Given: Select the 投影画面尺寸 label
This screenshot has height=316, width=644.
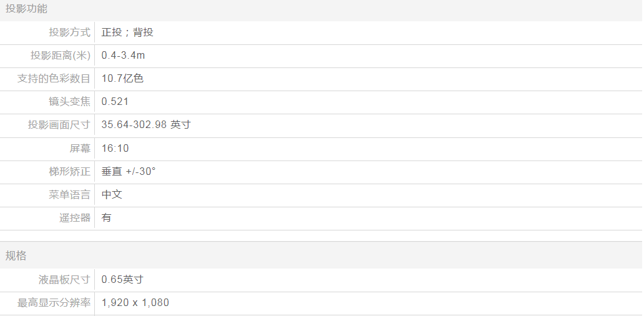Looking at the screenshot, I should [59, 125].
